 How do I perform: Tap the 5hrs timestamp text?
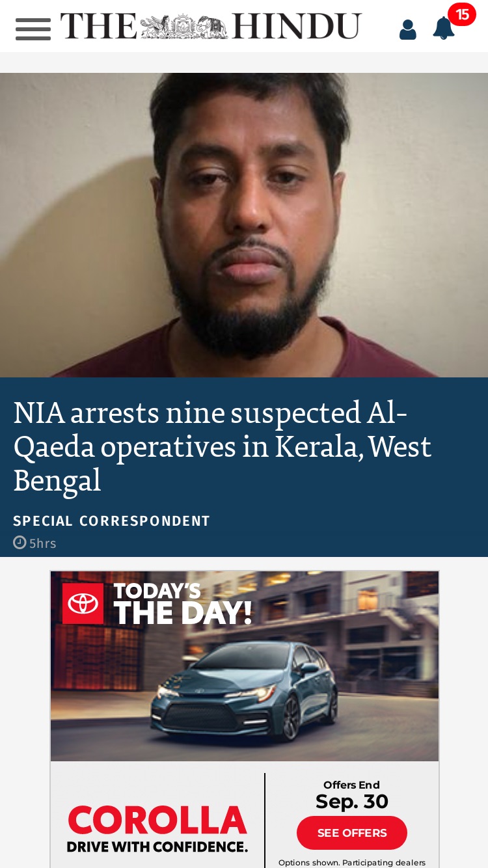pyautogui.click(x=43, y=543)
